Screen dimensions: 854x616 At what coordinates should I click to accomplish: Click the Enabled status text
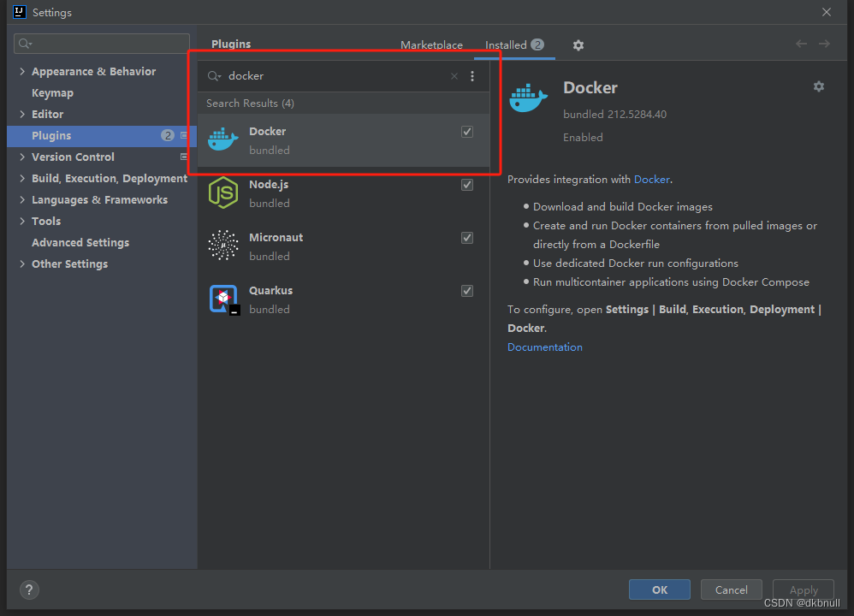(x=583, y=137)
